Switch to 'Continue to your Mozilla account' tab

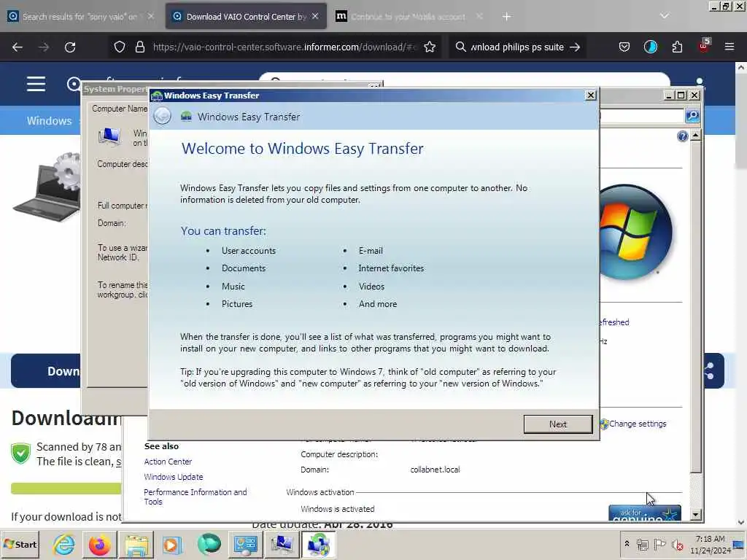[410, 16]
